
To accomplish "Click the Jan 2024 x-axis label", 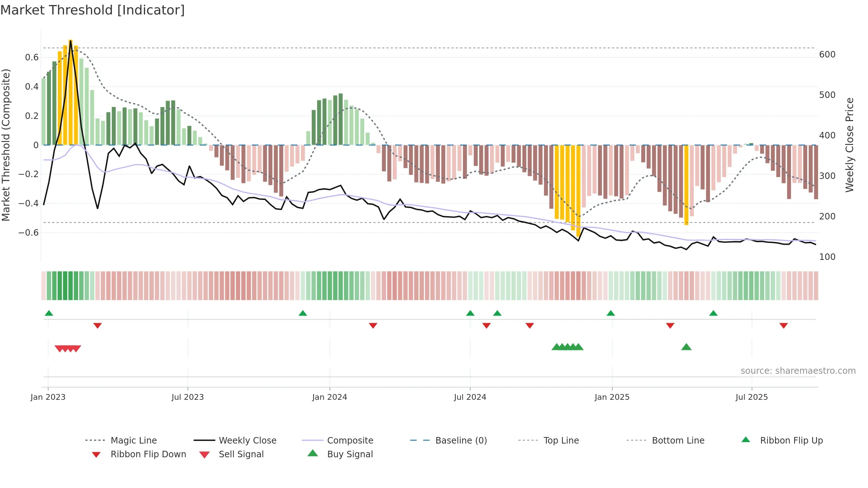I will coord(330,397).
